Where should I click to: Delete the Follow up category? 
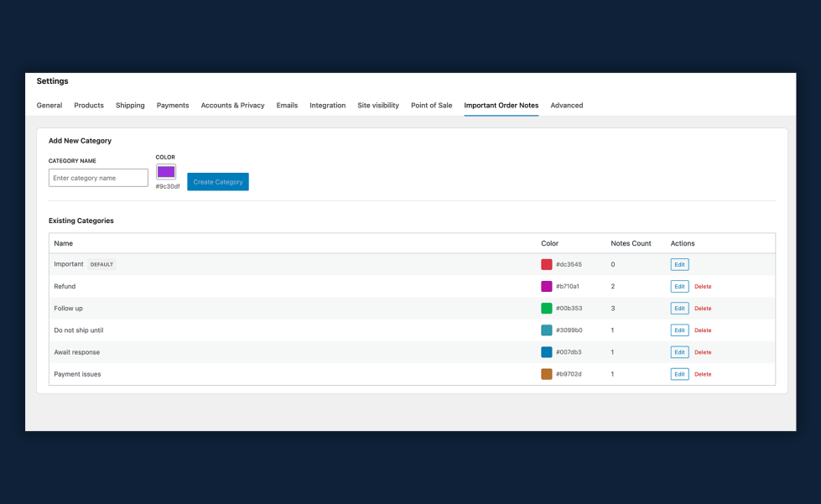coord(702,308)
